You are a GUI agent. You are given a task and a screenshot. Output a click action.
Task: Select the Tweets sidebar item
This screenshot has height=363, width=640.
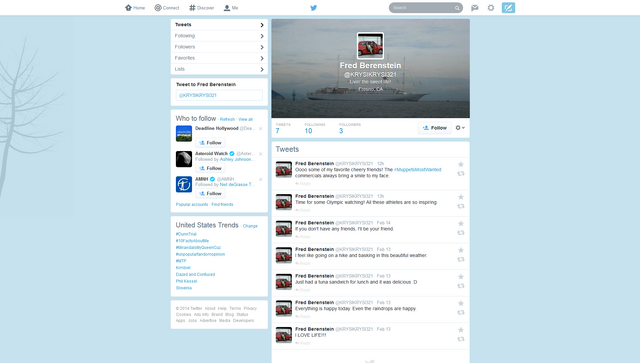(x=219, y=24)
